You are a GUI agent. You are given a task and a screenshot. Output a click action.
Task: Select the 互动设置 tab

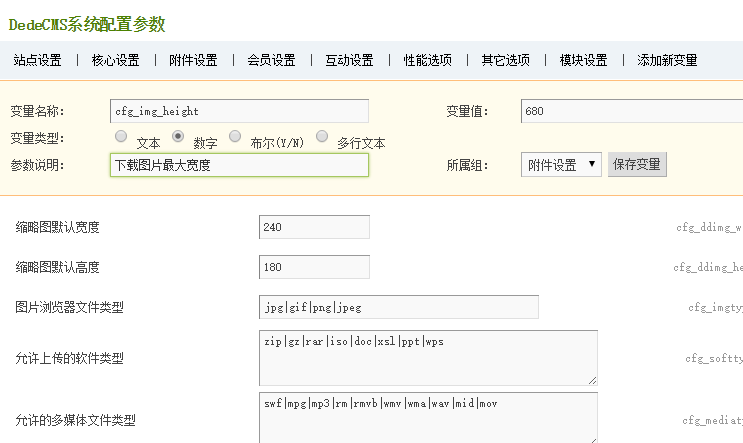[349, 60]
